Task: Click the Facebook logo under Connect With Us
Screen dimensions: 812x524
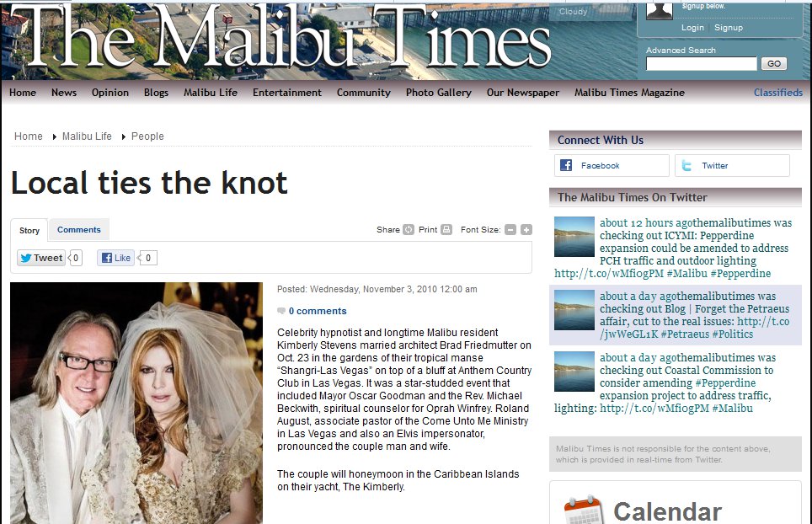Action: point(566,165)
